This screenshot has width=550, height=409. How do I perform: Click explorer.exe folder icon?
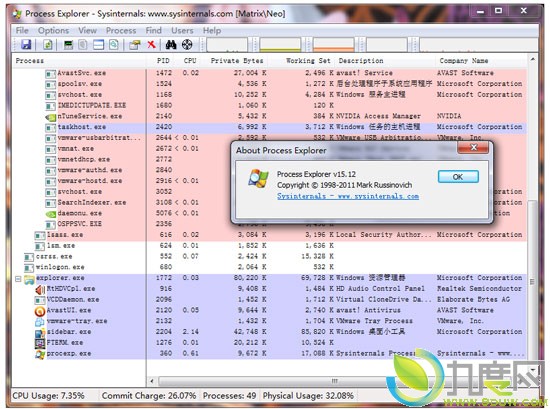click(x=29, y=279)
